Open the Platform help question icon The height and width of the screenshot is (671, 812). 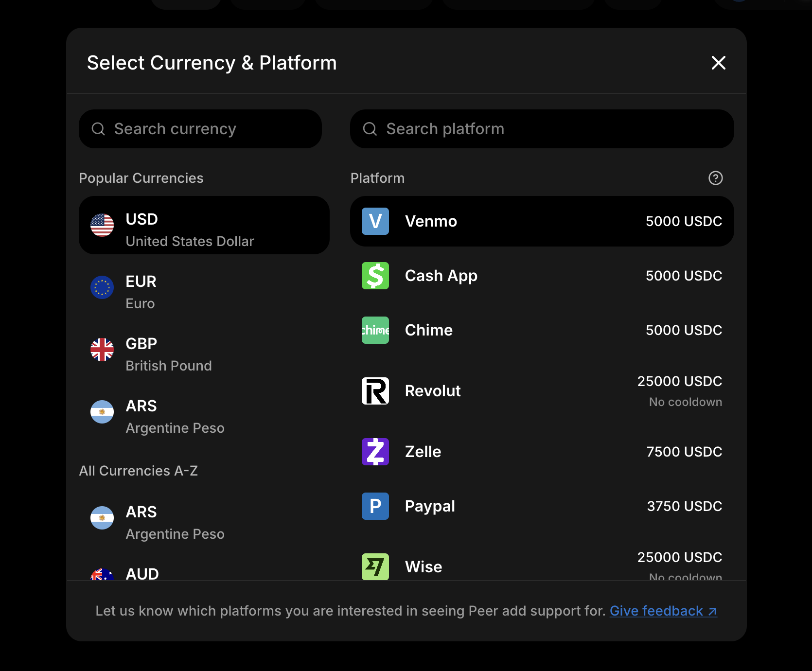point(715,178)
